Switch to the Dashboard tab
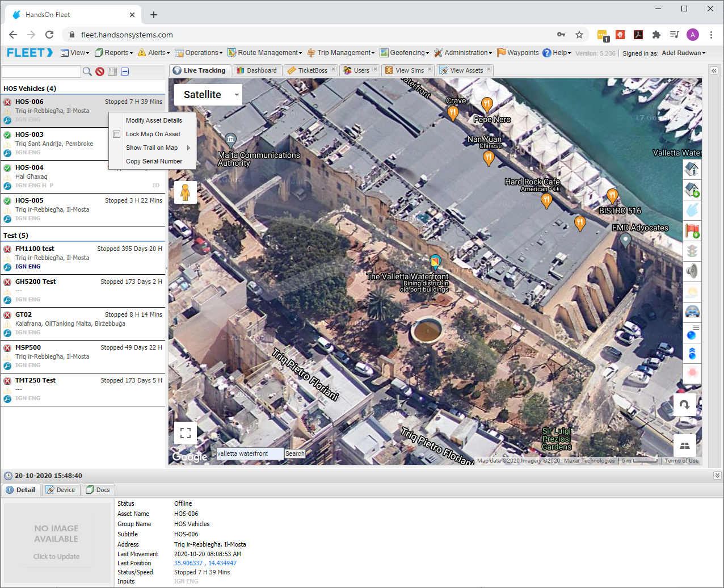Viewport: 724px width, 588px height. click(257, 70)
